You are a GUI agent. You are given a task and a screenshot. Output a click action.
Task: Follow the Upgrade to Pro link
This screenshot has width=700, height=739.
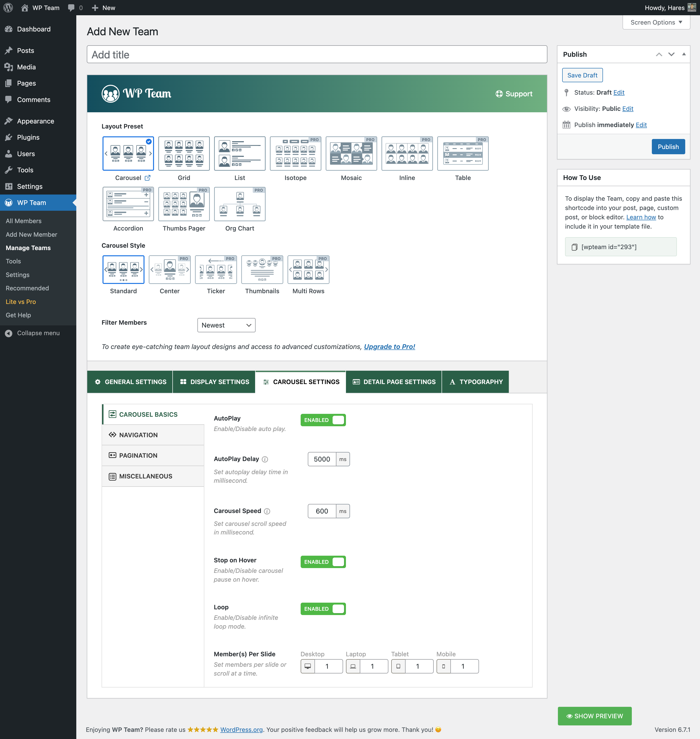[389, 347]
